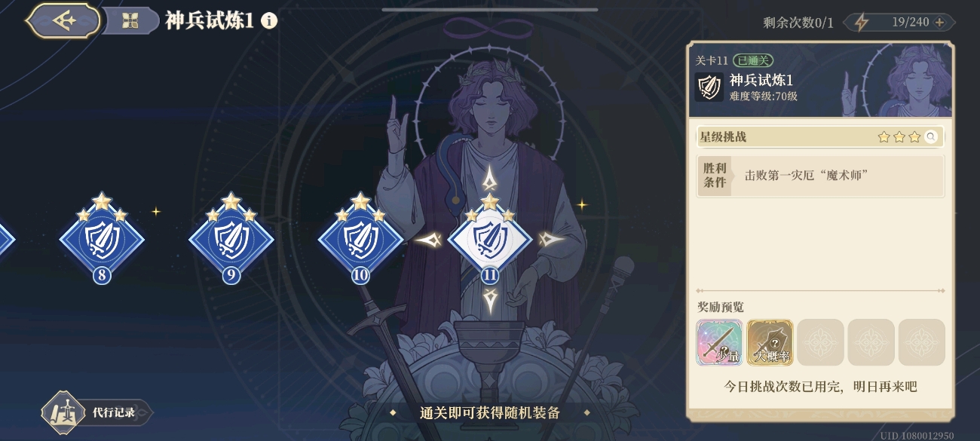The width and height of the screenshot is (980, 441).
Task: Click the 胜利条件 victory condition row
Action: click(x=820, y=176)
